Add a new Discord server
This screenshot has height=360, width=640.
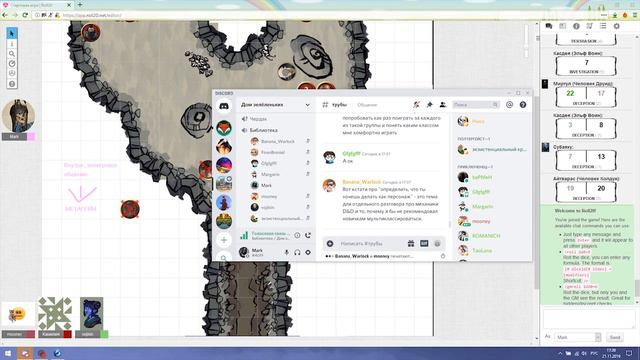(224, 240)
